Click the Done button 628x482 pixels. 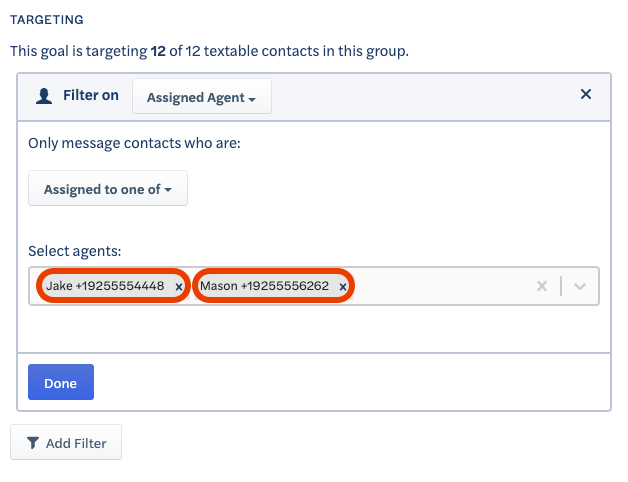coord(61,382)
